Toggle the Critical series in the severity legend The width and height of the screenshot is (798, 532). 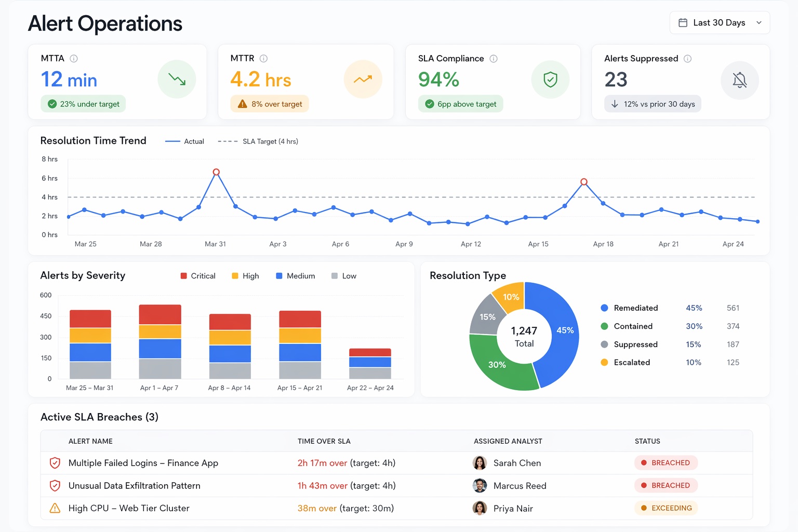tap(198, 276)
